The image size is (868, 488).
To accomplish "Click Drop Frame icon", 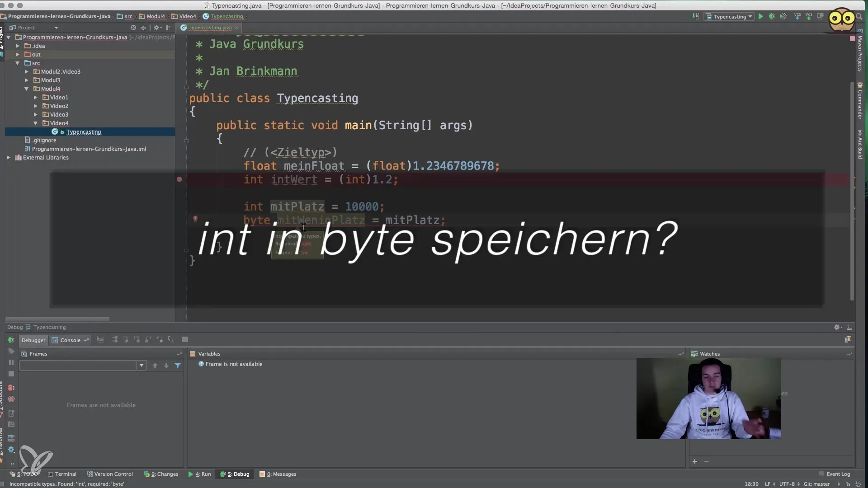I will tap(160, 339).
